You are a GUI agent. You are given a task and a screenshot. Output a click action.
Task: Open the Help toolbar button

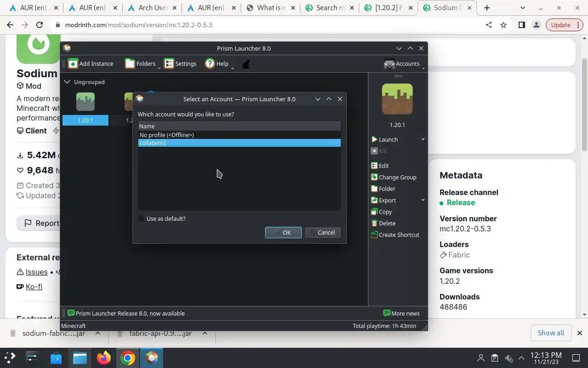216,63
